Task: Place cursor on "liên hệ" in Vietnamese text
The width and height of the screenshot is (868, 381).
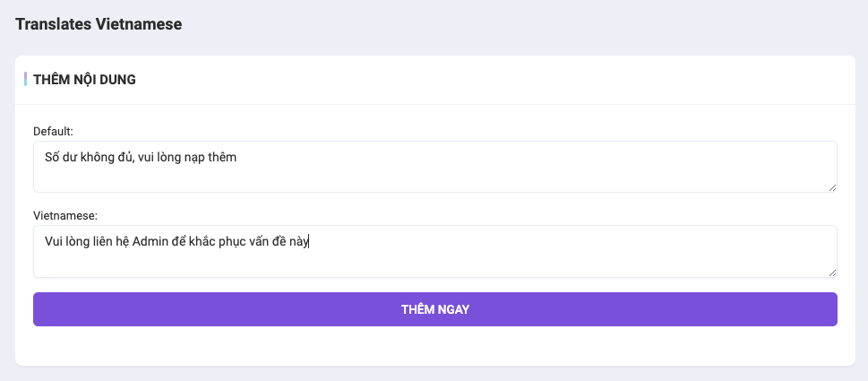Action: [110, 240]
